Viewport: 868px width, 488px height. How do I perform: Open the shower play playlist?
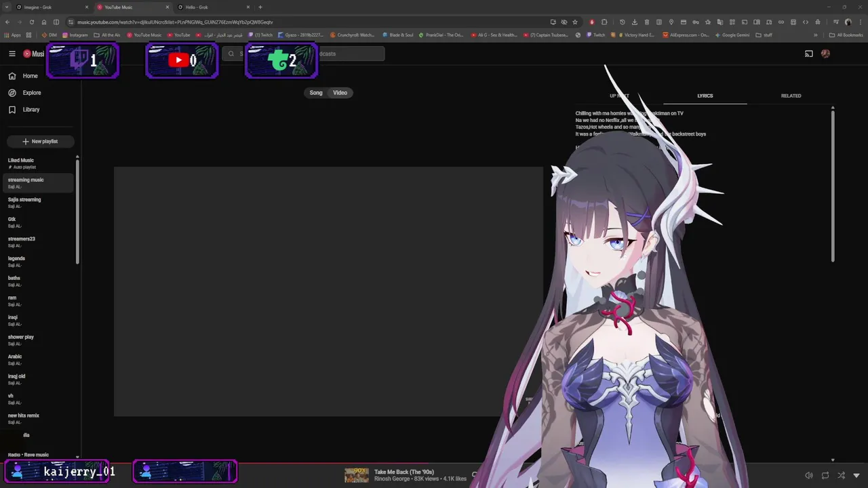click(39, 340)
